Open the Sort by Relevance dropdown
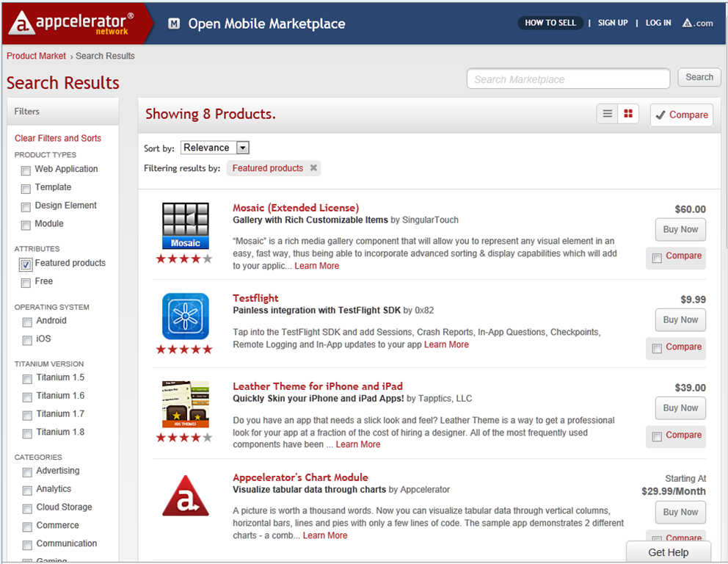This screenshot has width=728, height=564. 215,148
